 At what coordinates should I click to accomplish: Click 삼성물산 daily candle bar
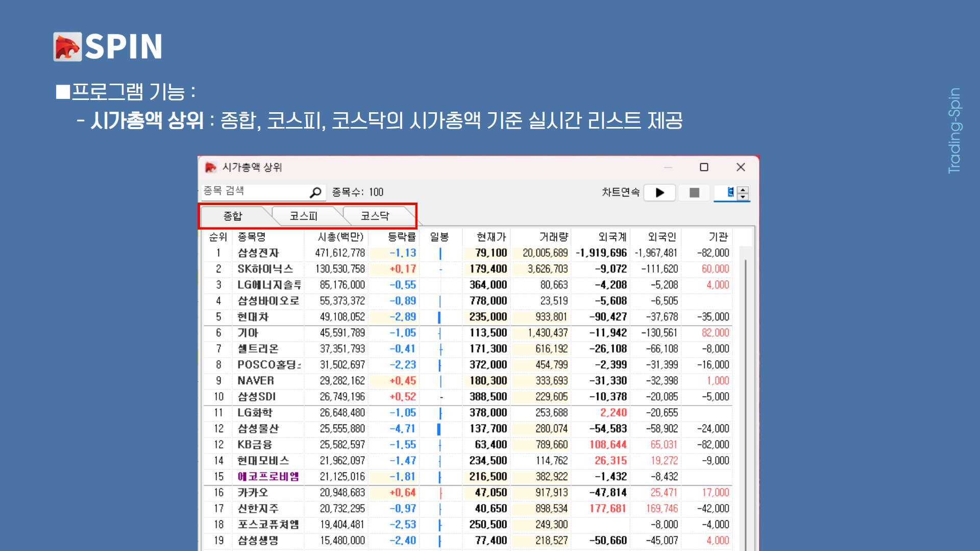tap(439, 429)
